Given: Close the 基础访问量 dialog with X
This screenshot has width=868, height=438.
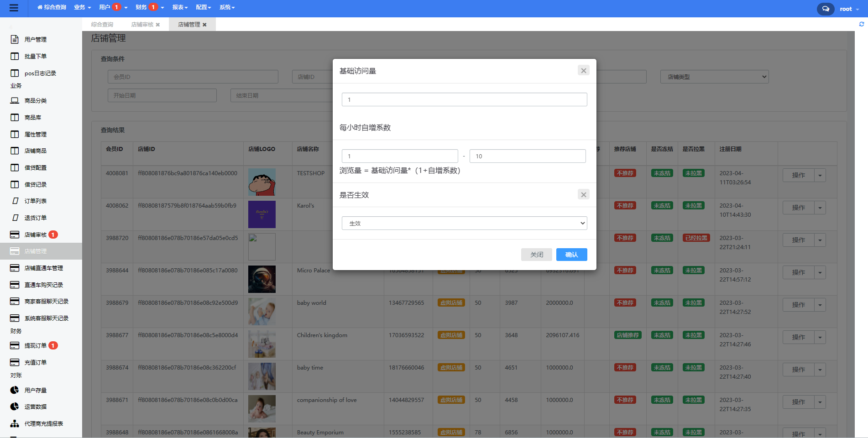Looking at the screenshot, I should (x=583, y=70).
